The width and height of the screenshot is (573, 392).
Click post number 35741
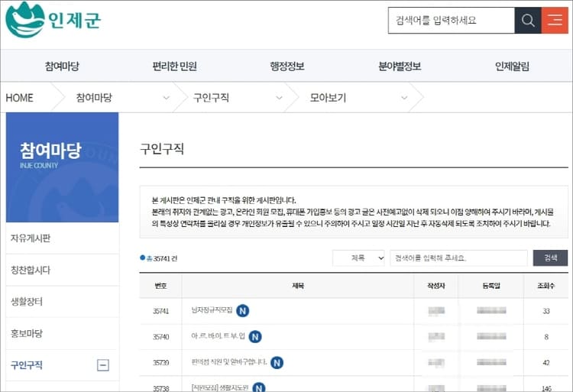[160, 311]
